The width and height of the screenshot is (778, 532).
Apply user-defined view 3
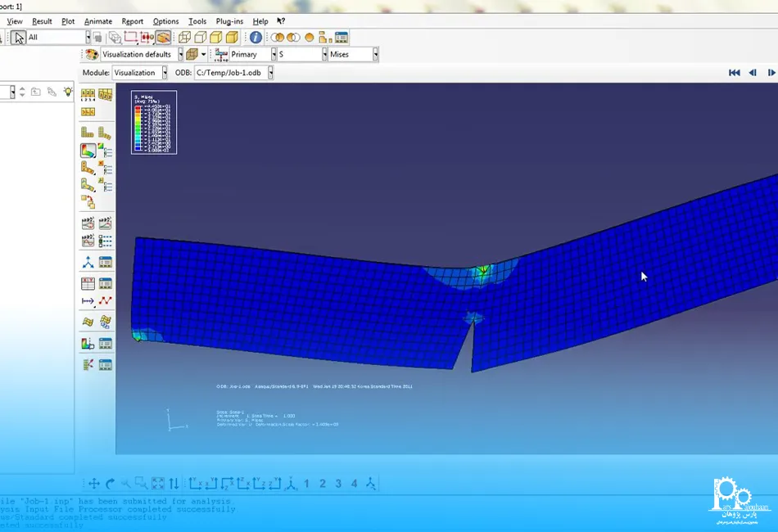tap(338, 484)
